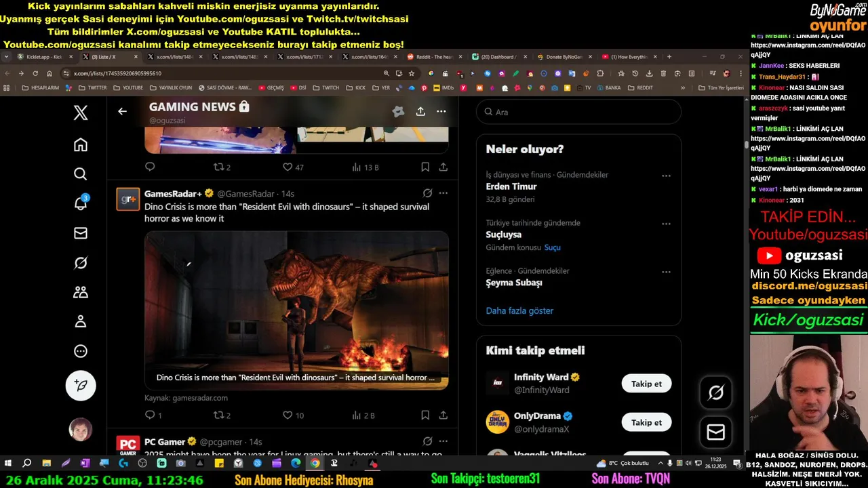The height and width of the screenshot is (488, 868).
Task: Open Explore search icon in sidebar
Action: (81, 174)
